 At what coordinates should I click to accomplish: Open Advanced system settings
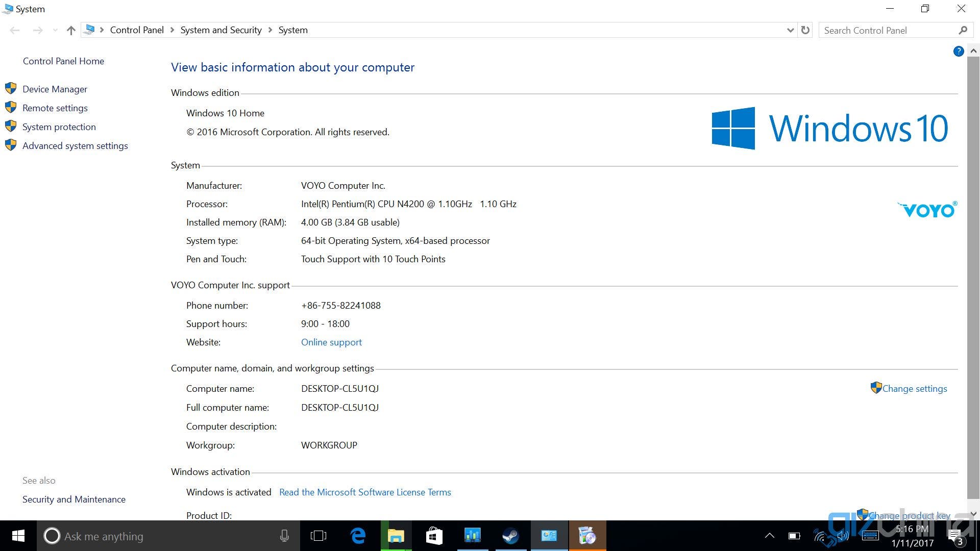coord(75,146)
